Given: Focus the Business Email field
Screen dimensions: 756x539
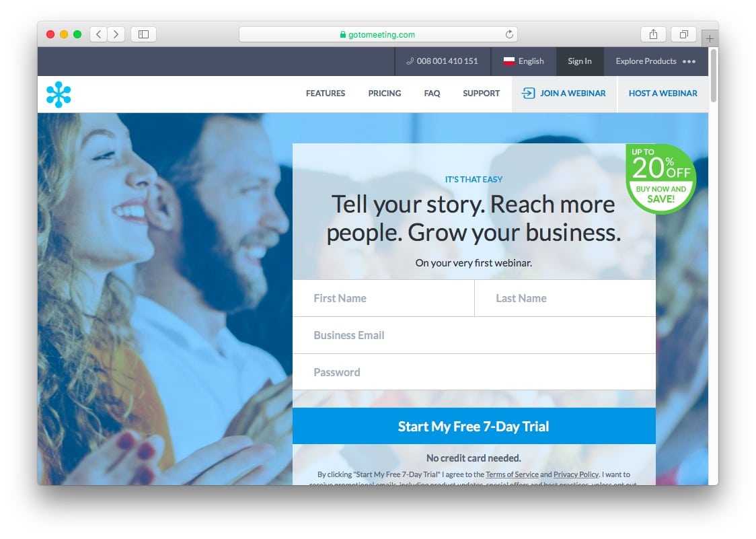Looking at the screenshot, I should [x=474, y=335].
